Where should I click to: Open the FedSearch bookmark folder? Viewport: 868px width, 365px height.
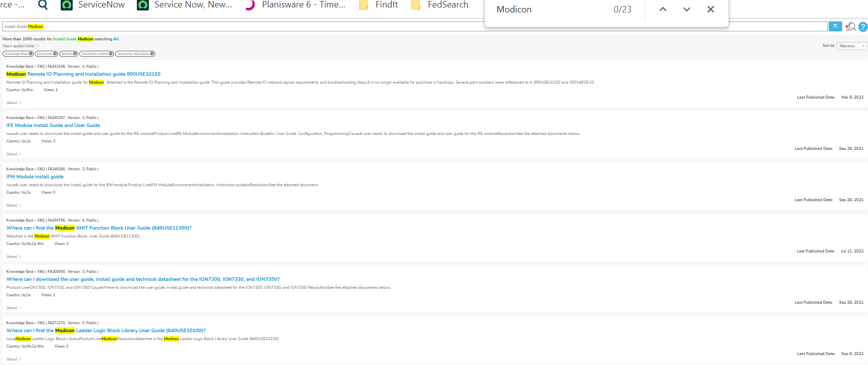click(x=440, y=5)
